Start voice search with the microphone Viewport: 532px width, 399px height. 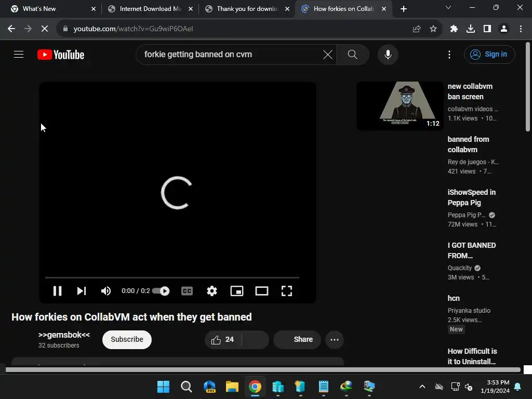click(x=388, y=54)
